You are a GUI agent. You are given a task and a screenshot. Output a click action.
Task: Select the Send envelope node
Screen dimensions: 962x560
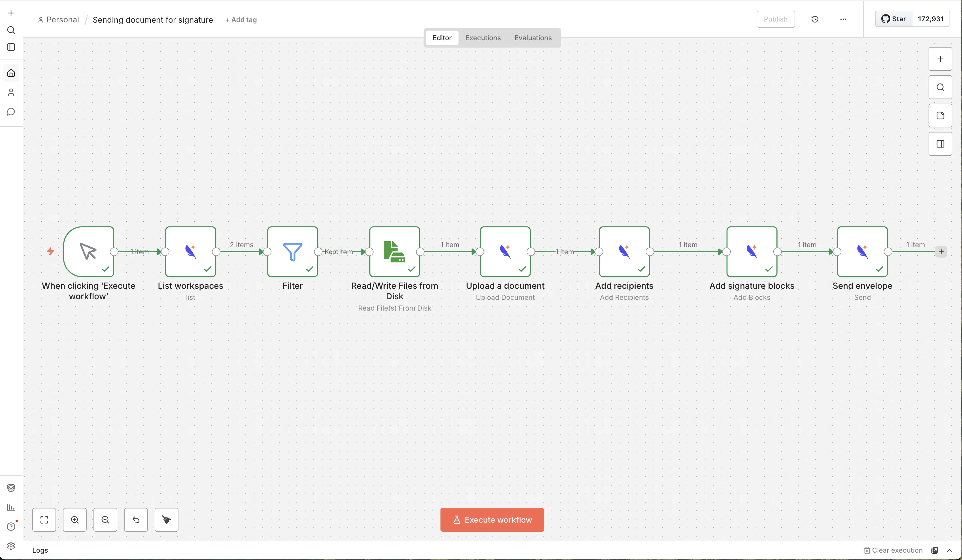862,251
